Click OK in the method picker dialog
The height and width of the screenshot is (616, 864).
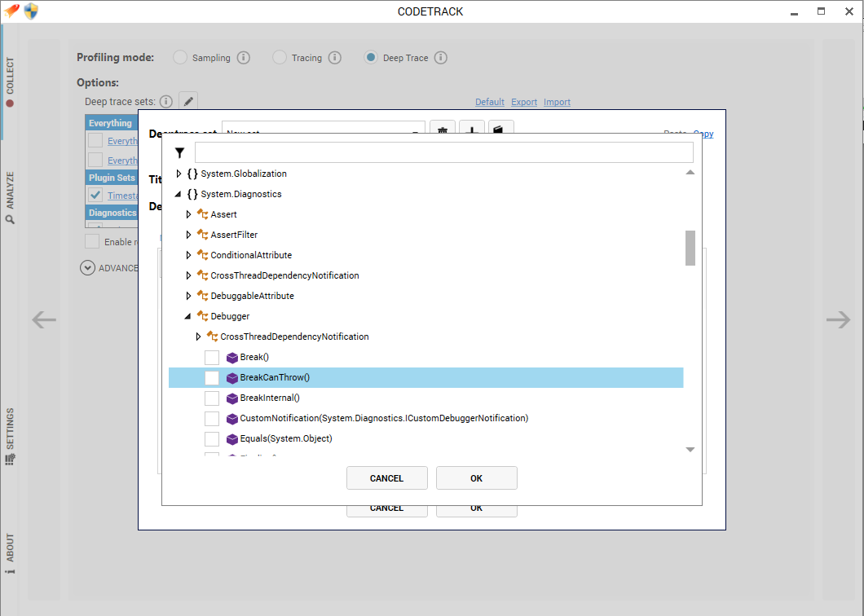pos(477,478)
